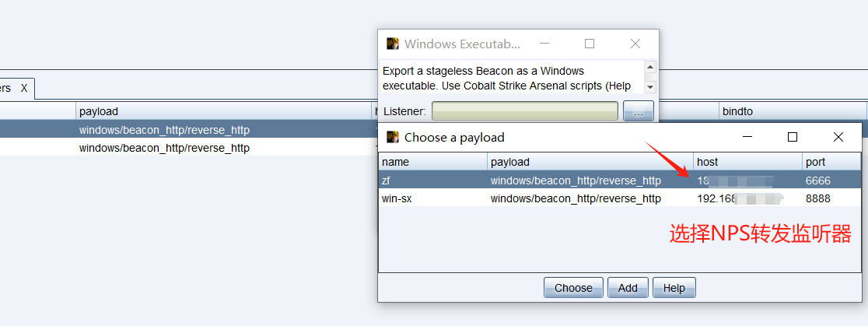Open Help in Choose a payload dialog
868x326 pixels.
tap(674, 288)
